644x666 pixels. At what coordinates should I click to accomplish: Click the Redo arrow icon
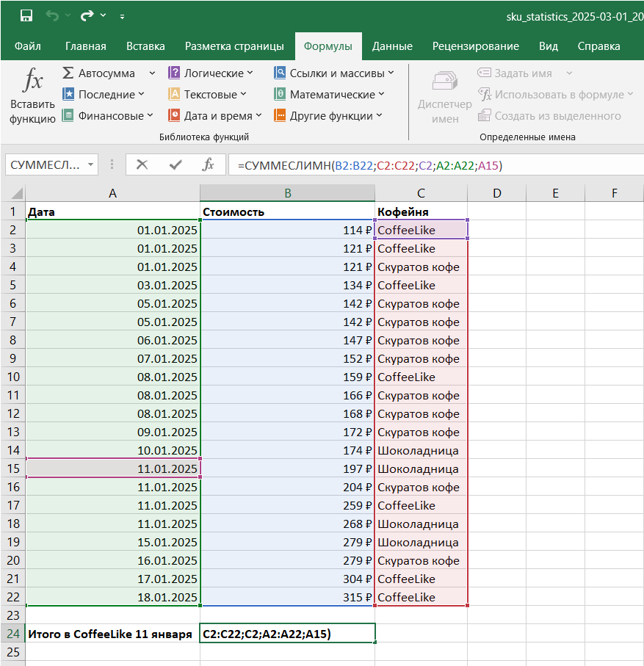(87, 15)
